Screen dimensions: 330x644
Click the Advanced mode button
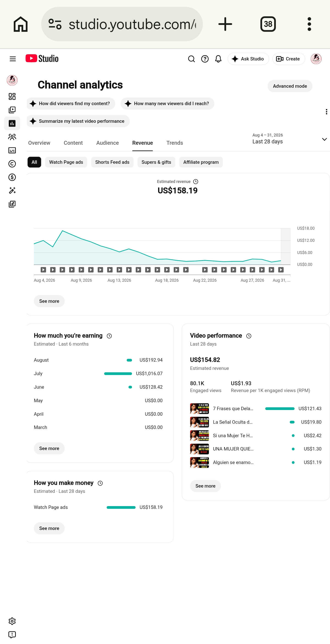pyautogui.click(x=290, y=86)
